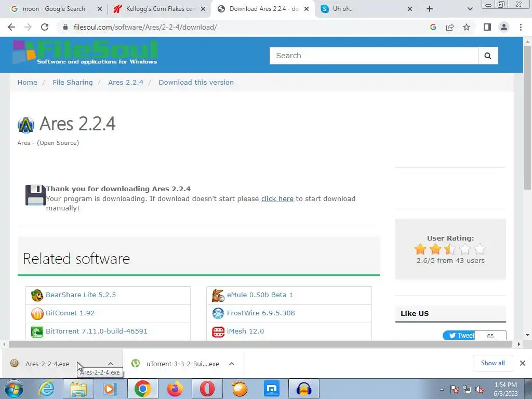This screenshot has height=399, width=532.
Task: Click Show all downloads button
Action: coord(493,363)
